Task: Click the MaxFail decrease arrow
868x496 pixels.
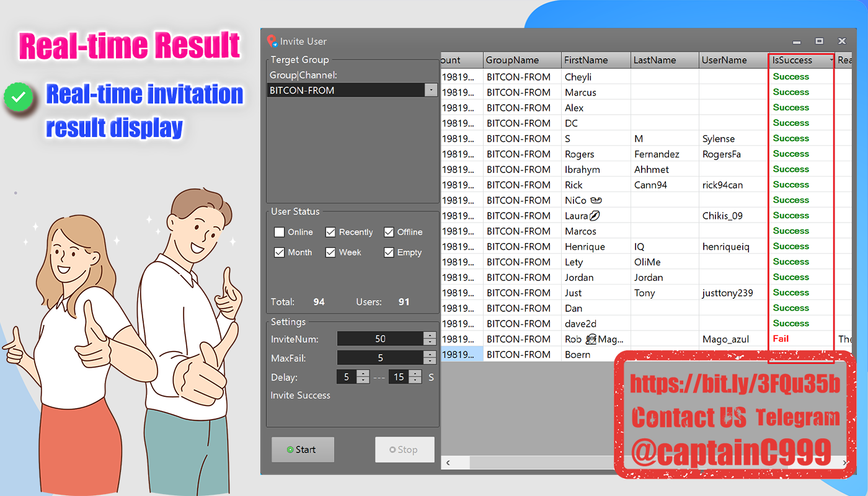Action: click(x=430, y=361)
